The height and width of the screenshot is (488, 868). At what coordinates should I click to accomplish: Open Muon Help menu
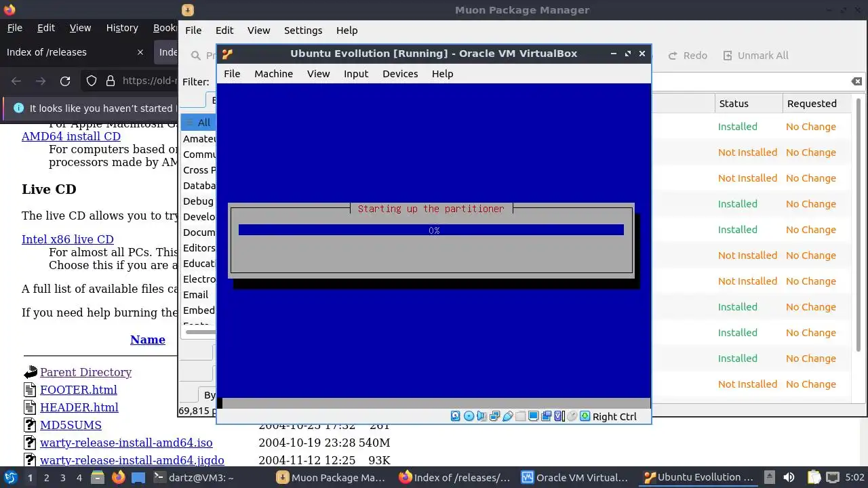[x=347, y=30]
